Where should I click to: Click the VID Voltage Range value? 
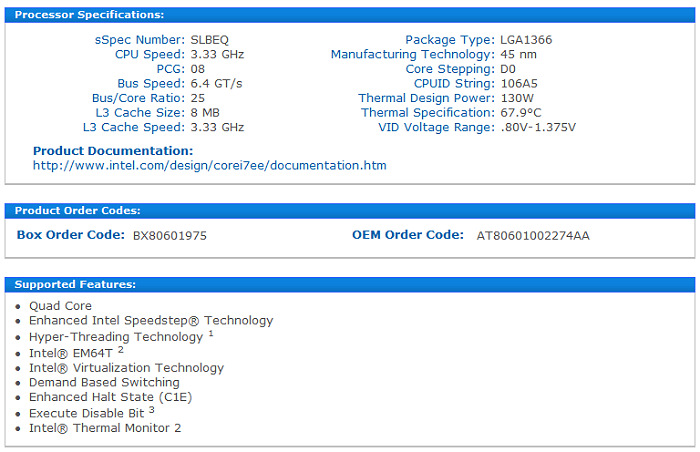[537, 127]
